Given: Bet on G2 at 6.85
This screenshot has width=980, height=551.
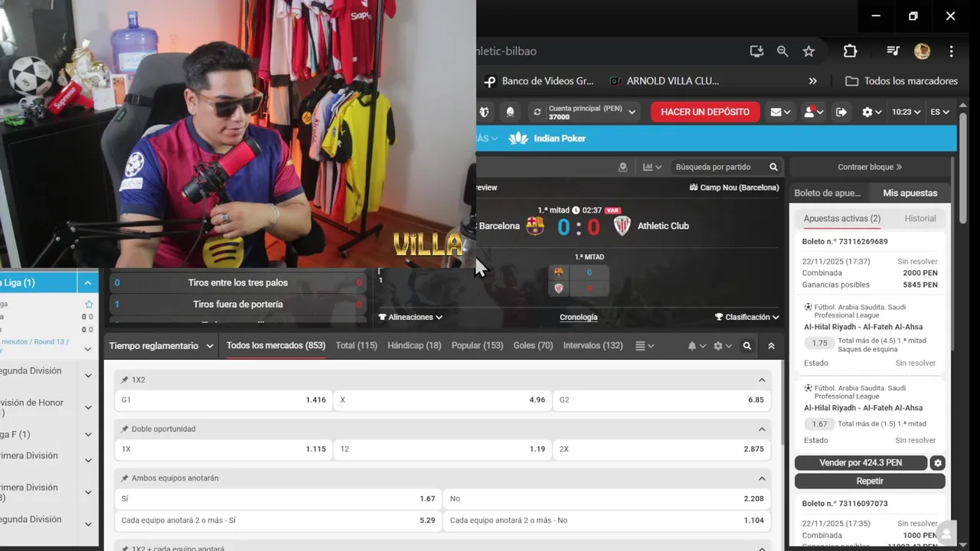Looking at the screenshot, I should 661,400.
